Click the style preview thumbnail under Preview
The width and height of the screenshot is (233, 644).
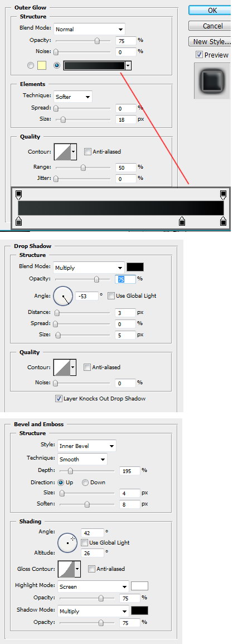tap(212, 80)
